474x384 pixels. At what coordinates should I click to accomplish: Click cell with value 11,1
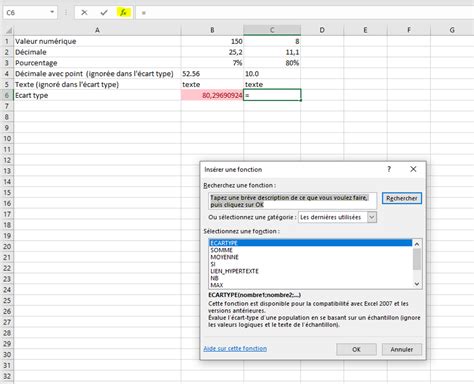(272, 52)
